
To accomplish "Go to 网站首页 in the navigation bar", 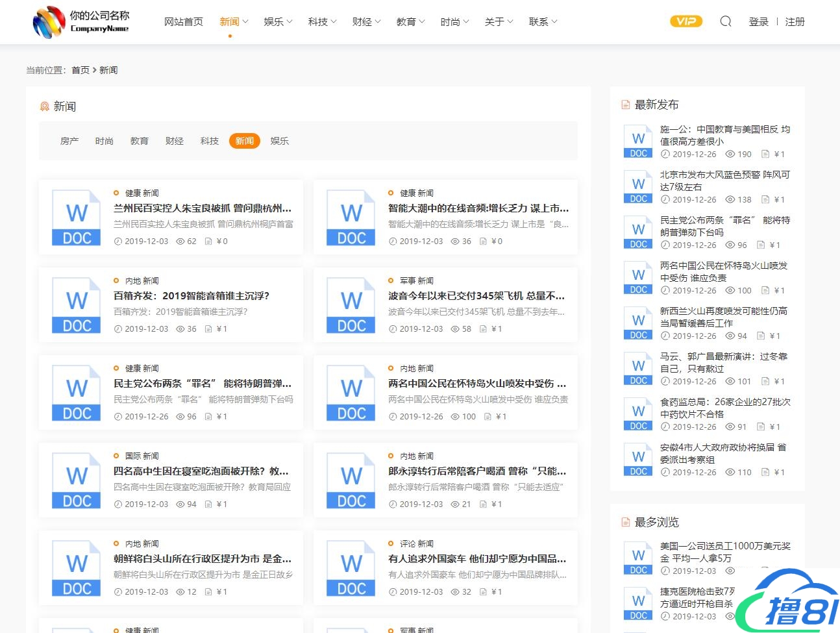I will point(184,22).
